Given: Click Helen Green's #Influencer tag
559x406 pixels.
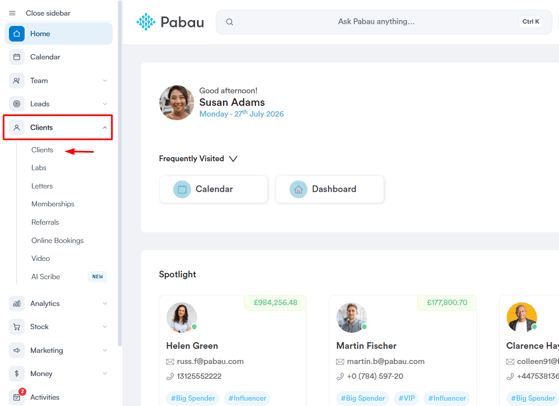Looking at the screenshot, I should point(247,398).
